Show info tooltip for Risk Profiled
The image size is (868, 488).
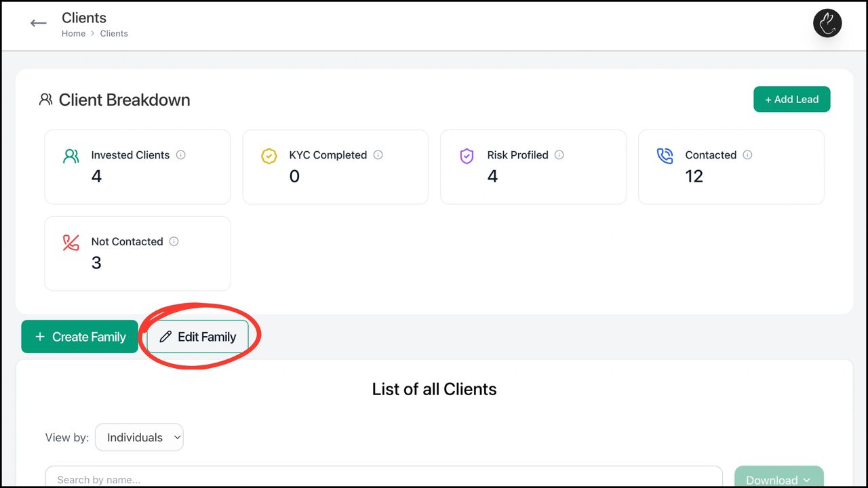click(x=559, y=155)
